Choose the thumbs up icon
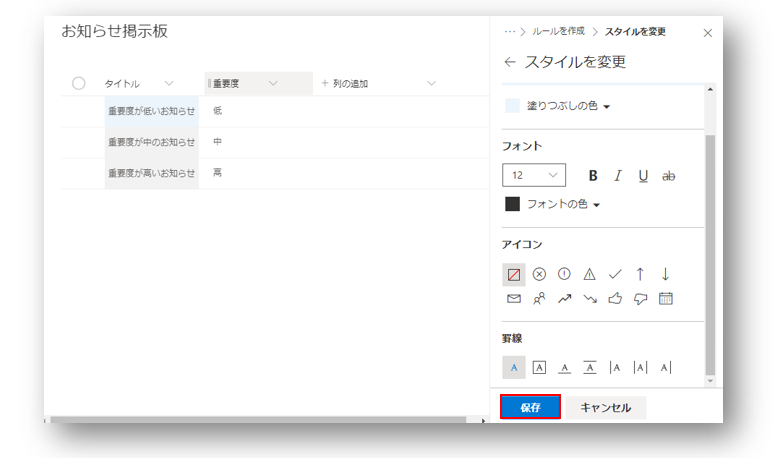Screen dimensions: 783x458 tap(615, 298)
